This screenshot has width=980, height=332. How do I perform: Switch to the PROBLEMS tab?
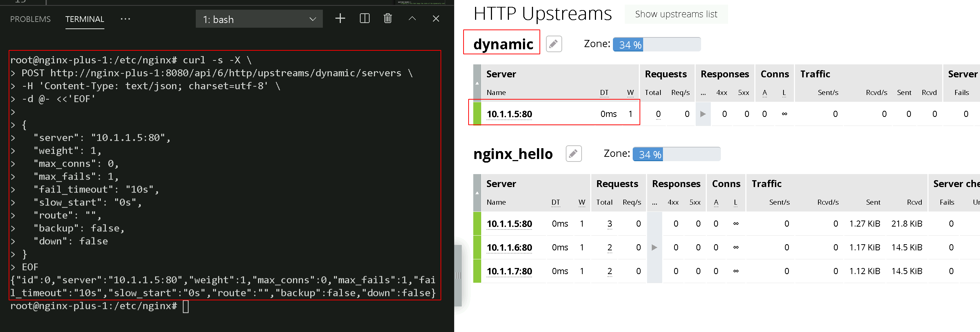[30, 19]
